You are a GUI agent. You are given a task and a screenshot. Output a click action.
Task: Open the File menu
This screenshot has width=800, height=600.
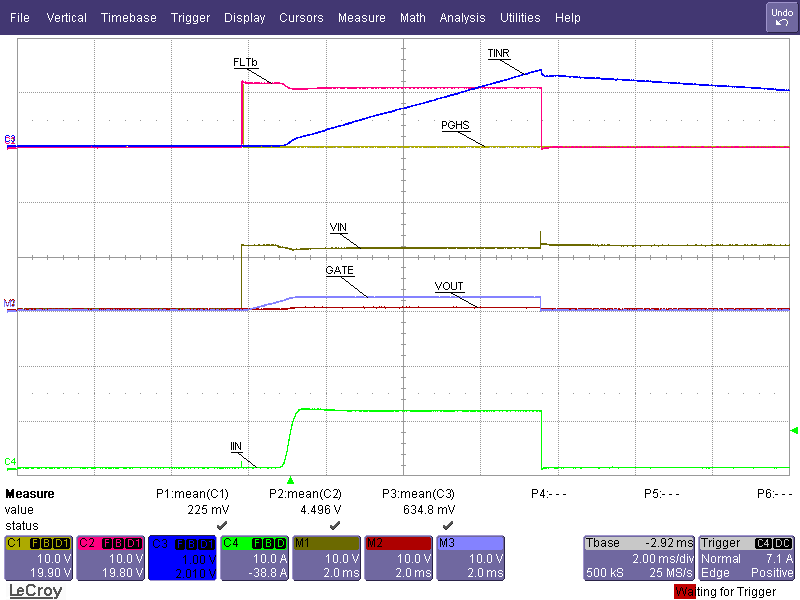tap(20, 18)
